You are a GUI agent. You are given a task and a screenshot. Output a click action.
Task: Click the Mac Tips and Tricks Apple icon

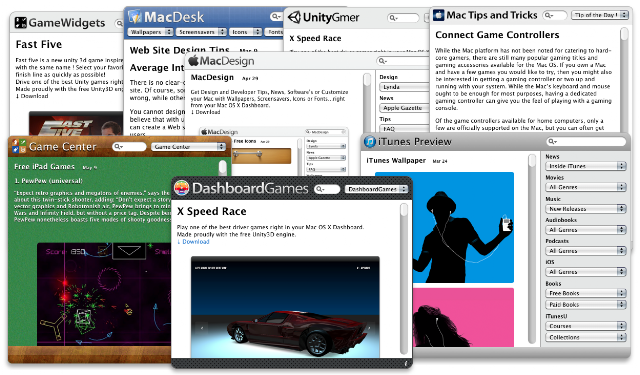tap(438, 15)
